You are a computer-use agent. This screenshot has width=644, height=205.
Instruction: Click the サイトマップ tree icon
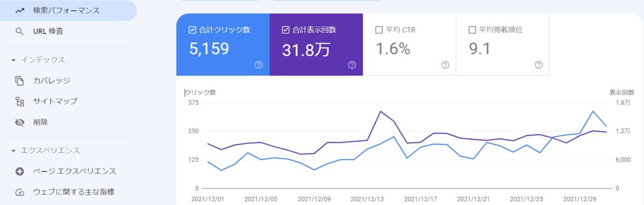click(x=20, y=101)
